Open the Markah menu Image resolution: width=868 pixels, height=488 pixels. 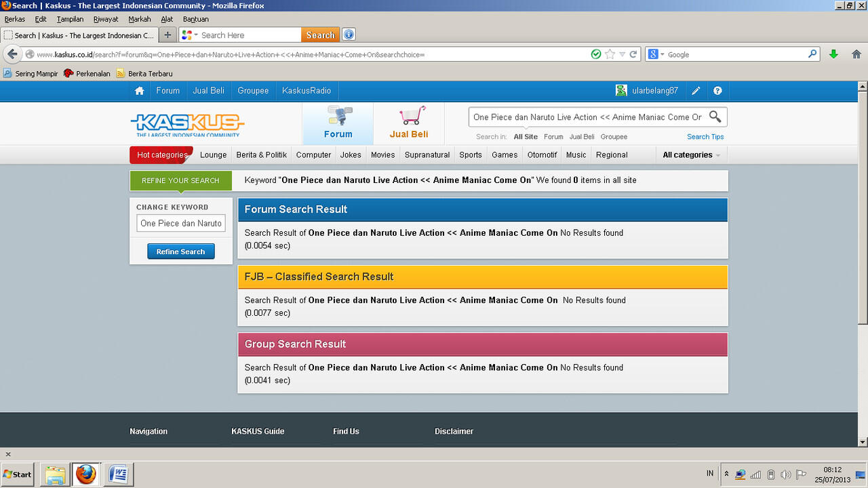tap(140, 19)
